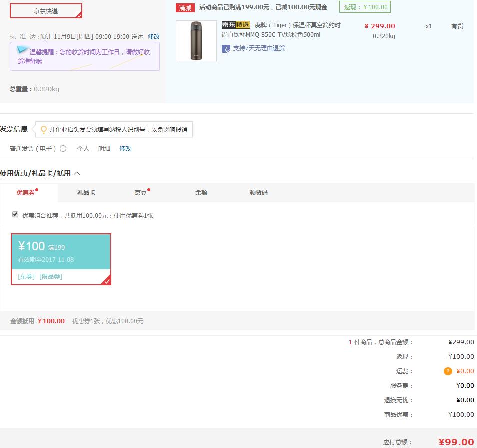Click the orange shipping fee help icon
Viewport: 477px width, 448px height.
(448, 371)
